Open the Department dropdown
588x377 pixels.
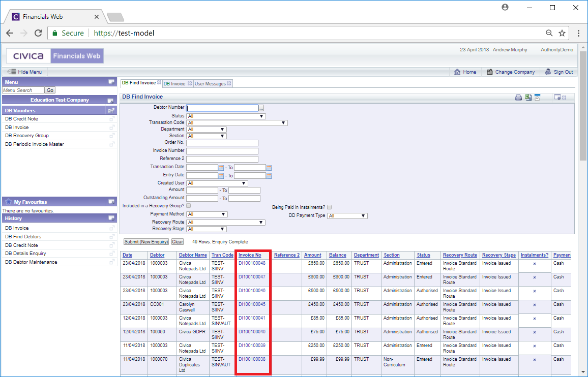207,130
